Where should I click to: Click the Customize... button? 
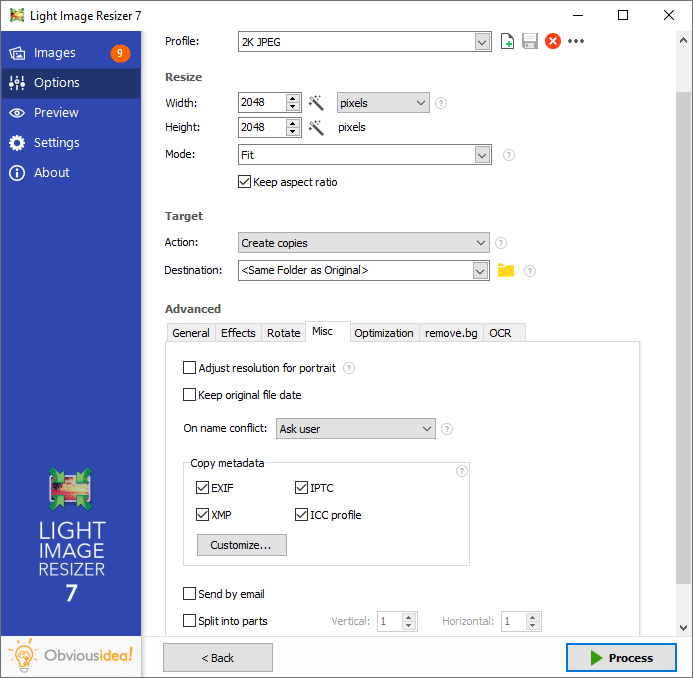point(241,545)
